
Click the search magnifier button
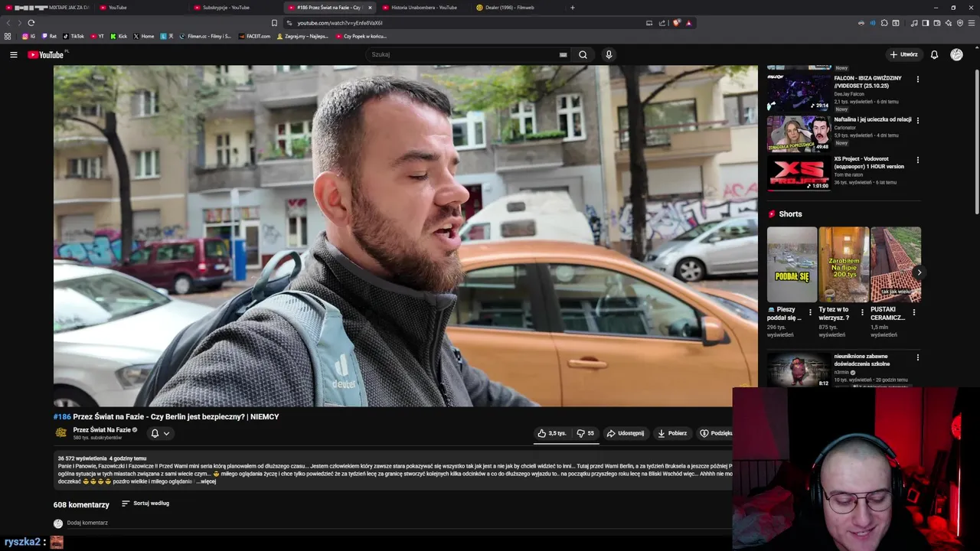(x=583, y=54)
